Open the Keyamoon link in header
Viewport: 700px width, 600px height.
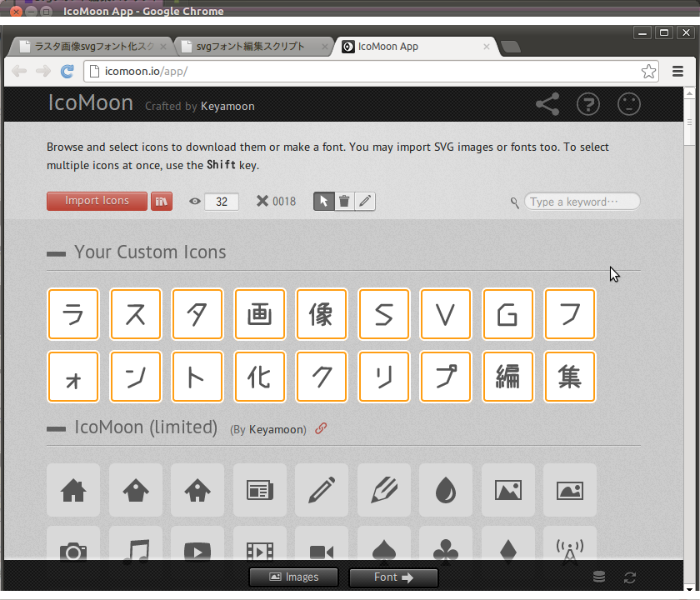coord(227,107)
